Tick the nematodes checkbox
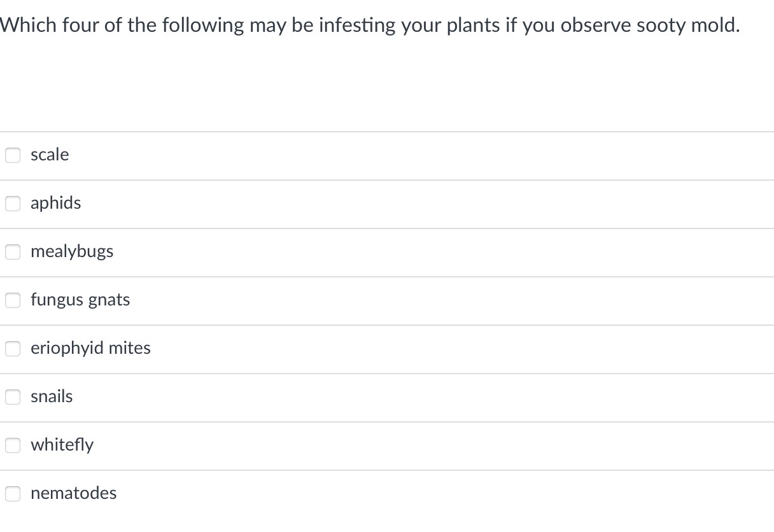774x532 pixels. pyautogui.click(x=13, y=494)
